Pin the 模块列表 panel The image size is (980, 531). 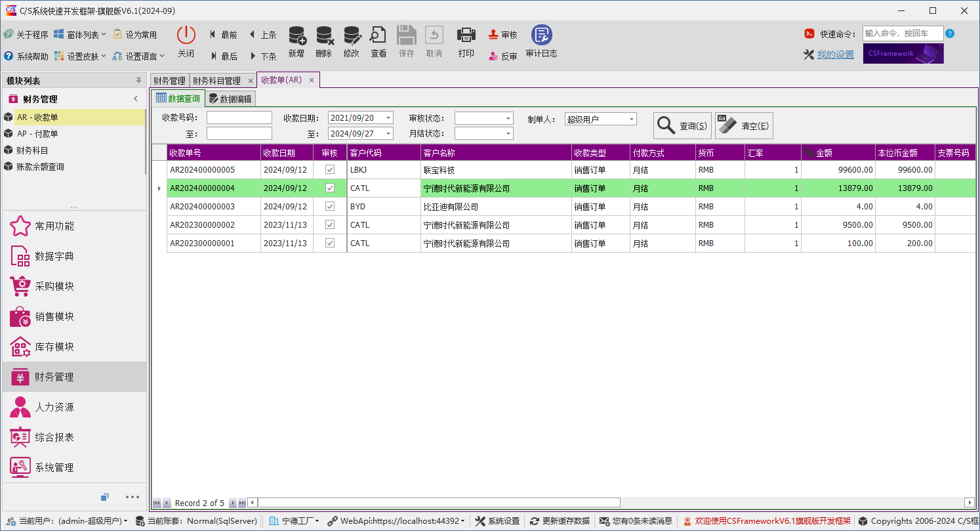(x=138, y=81)
